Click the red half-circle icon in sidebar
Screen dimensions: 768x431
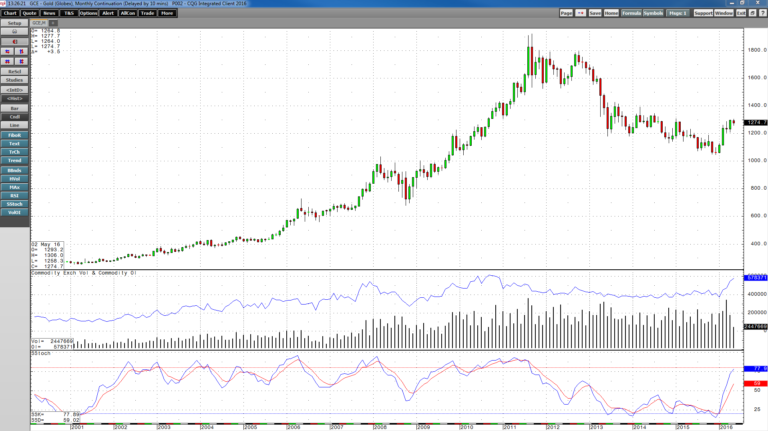click(x=14, y=42)
